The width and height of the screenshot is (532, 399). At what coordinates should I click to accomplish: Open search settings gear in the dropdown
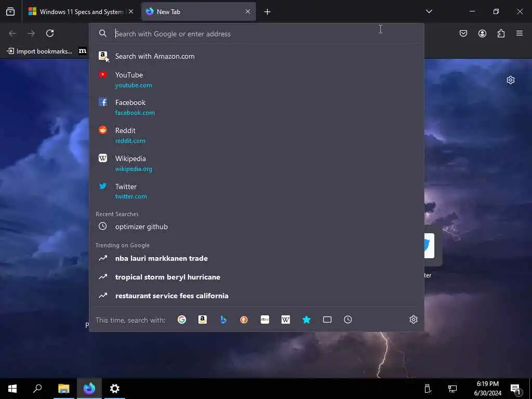coord(413,320)
